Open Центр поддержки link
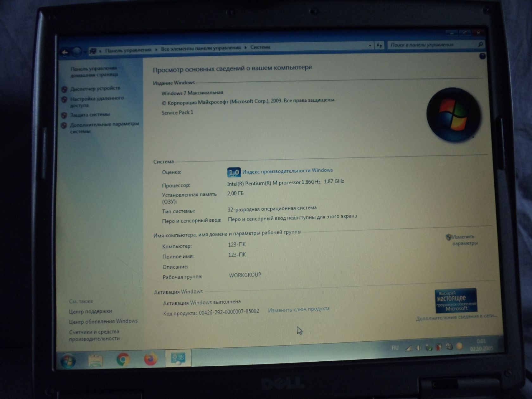The width and height of the screenshot is (532, 399). [x=91, y=311]
